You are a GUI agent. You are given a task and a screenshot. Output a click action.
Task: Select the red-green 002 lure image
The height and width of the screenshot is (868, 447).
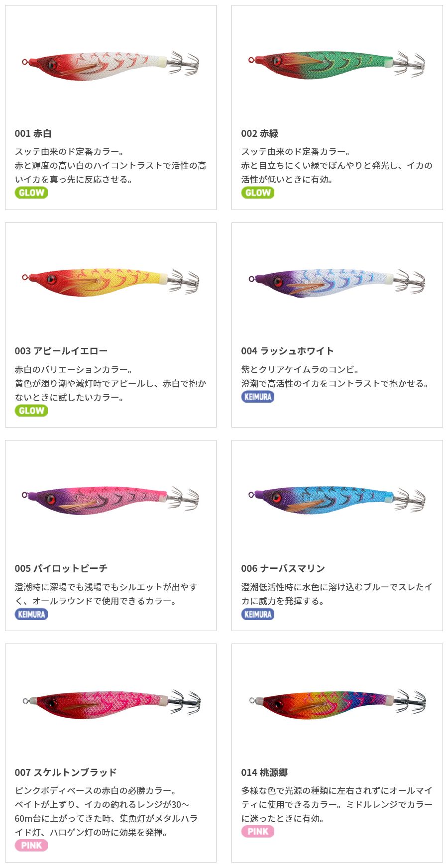[x=337, y=65]
